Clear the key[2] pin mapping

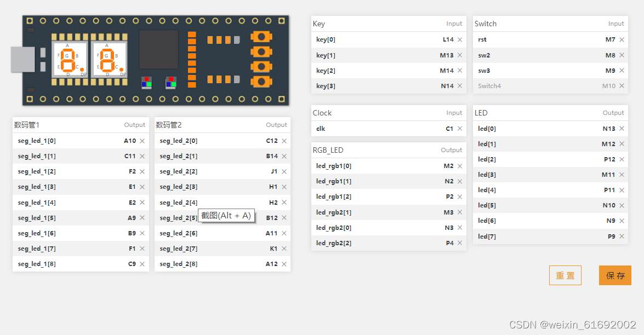click(460, 71)
